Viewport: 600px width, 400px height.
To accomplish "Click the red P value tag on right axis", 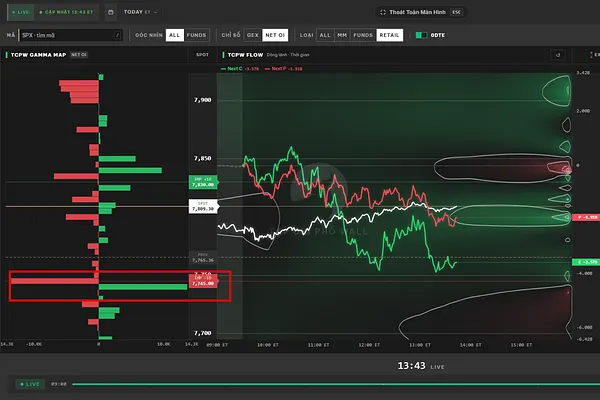I will pos(586,217).
